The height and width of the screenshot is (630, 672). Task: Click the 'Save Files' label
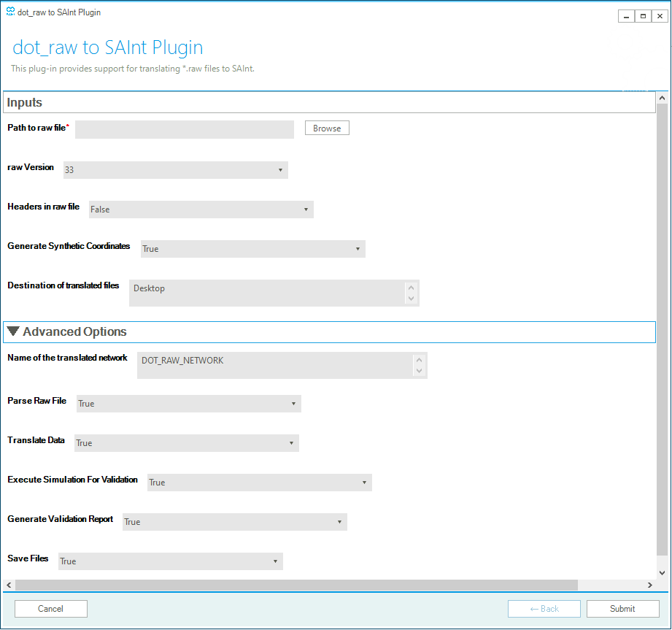28,558
